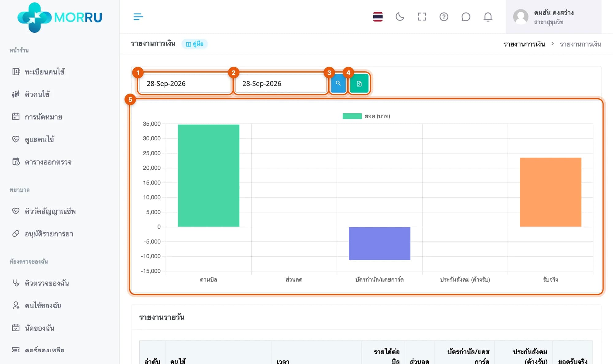The image size is (613, 364).
Task: Click the orange รับจริง bar
Action: coord(550,192)
